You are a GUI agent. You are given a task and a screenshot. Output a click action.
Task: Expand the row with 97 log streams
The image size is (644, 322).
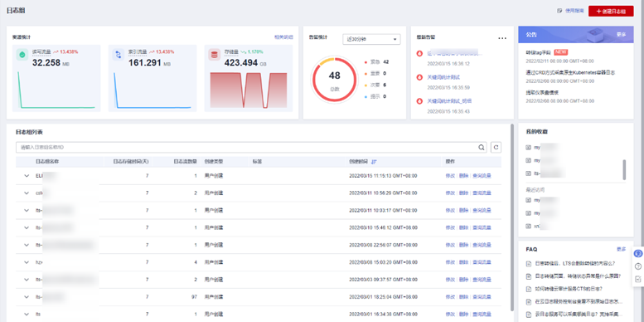point(27,297)
